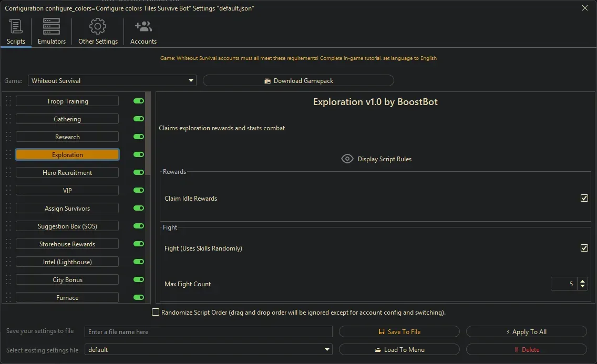Screen dimensions: 597x364
Task: Click the eye icon beside Display Script Rules
Action: [347, 159]
